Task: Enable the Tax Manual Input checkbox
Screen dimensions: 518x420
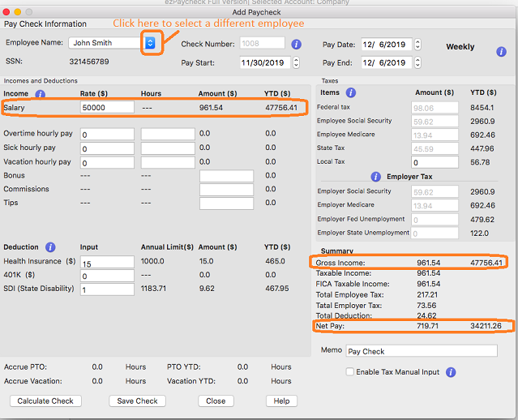Action: (x=350, y=372)
